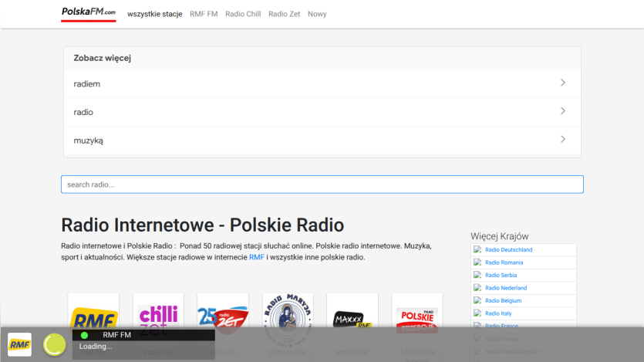
Task: Expand the radio row chevron
Action: pos(563,111)
